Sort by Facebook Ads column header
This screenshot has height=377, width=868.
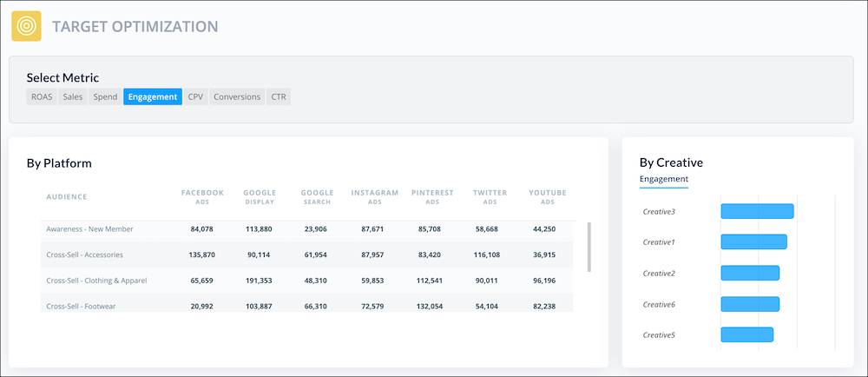[x=202, y=196]
